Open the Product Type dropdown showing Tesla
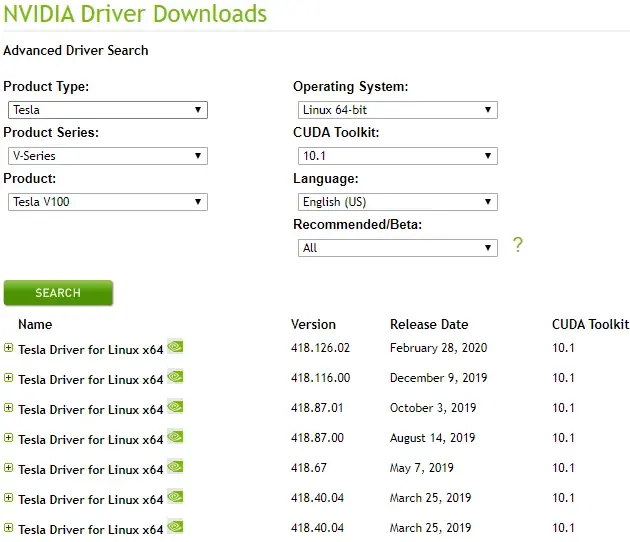 [x=108, y=110]
